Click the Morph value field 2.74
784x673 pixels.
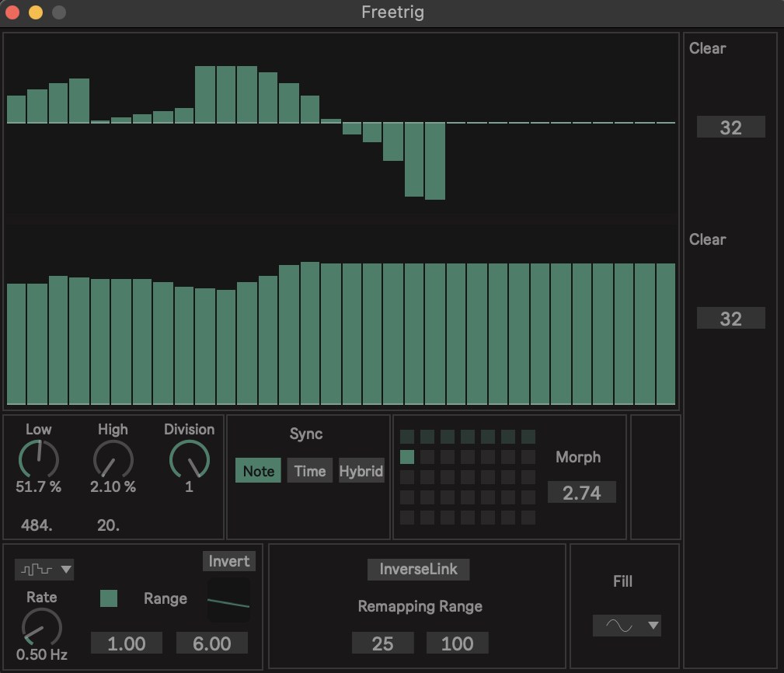[581, 493]
